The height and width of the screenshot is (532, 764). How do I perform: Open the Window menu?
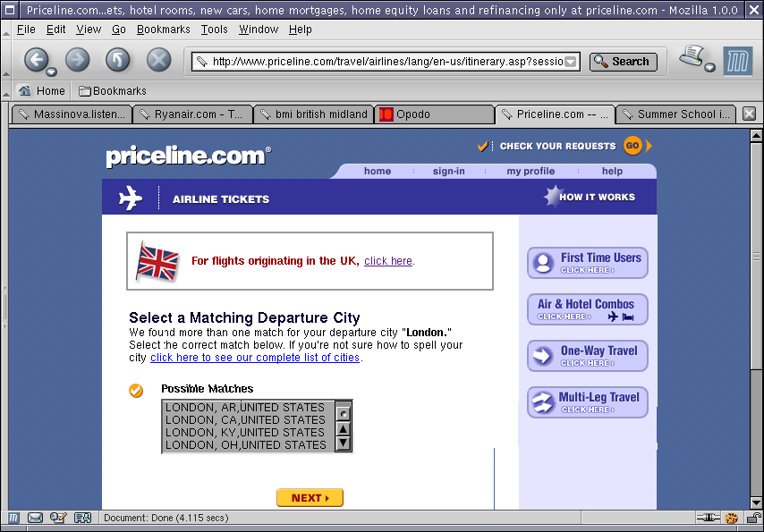(259, 30)
